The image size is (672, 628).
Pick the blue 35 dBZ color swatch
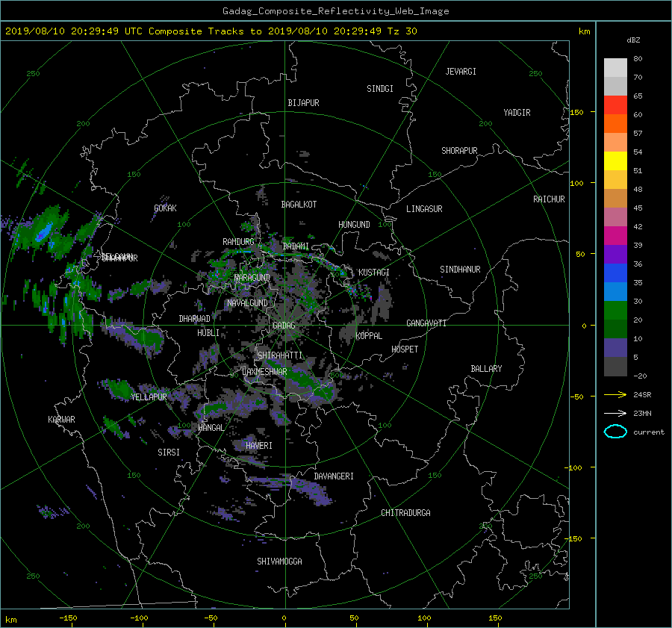(615, 273)
